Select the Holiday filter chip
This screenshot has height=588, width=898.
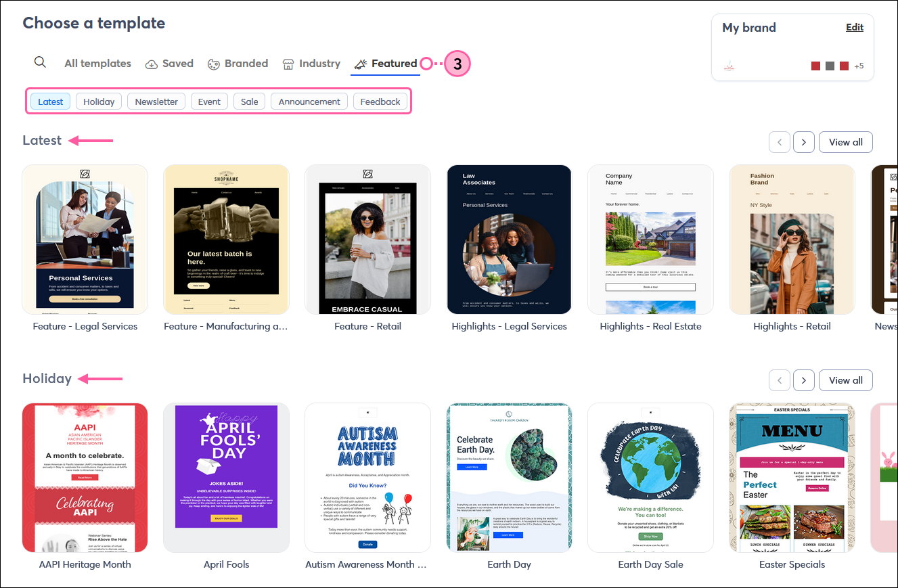99,101
